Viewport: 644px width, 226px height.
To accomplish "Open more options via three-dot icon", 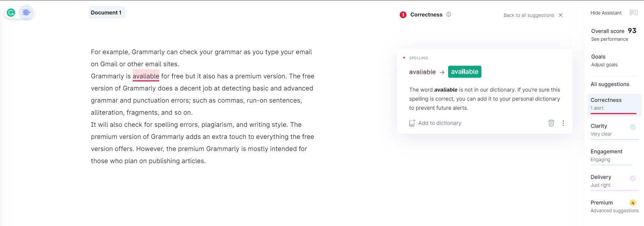I will [x=563, y=123].
